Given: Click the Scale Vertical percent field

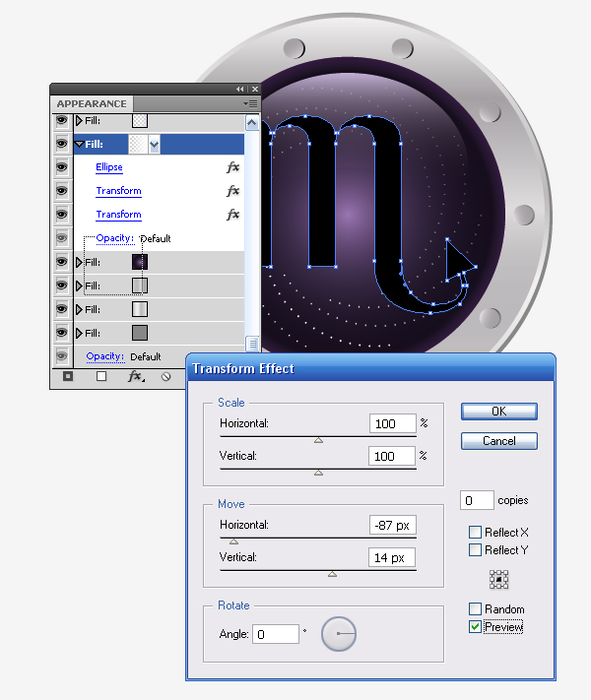Looking at the screenshot, I should coord(392,456).
